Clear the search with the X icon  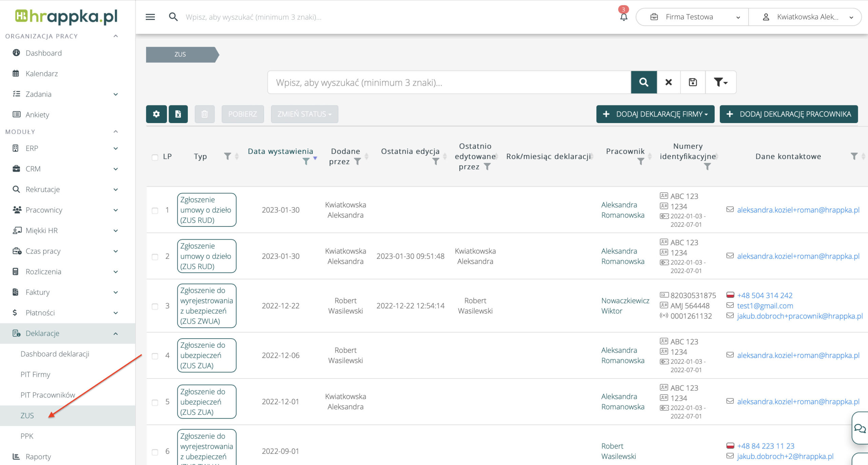(x=668, y=82)
